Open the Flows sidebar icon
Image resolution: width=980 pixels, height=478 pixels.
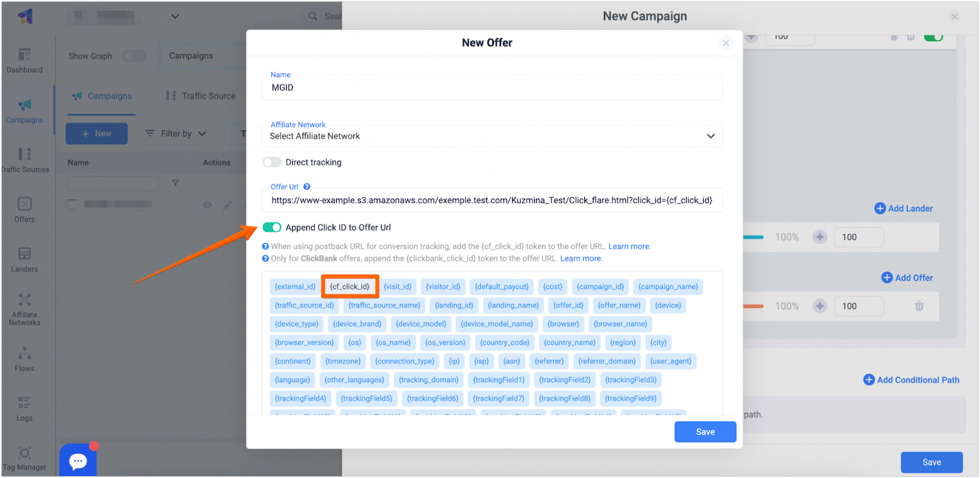24,359
